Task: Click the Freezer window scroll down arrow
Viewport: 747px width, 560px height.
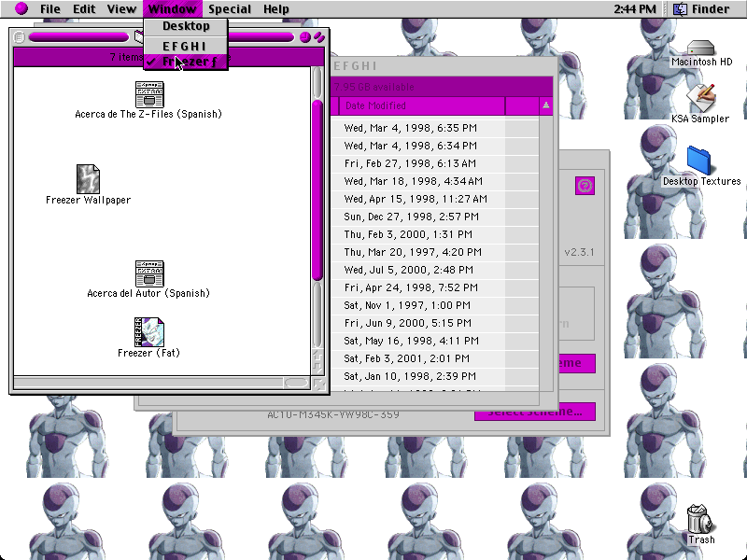Action: (317, 368)
